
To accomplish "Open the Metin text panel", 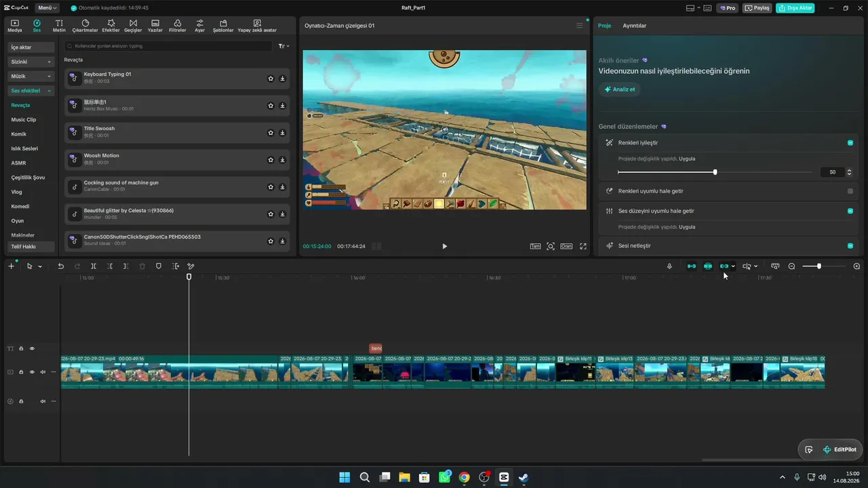I will coord(59,26).
